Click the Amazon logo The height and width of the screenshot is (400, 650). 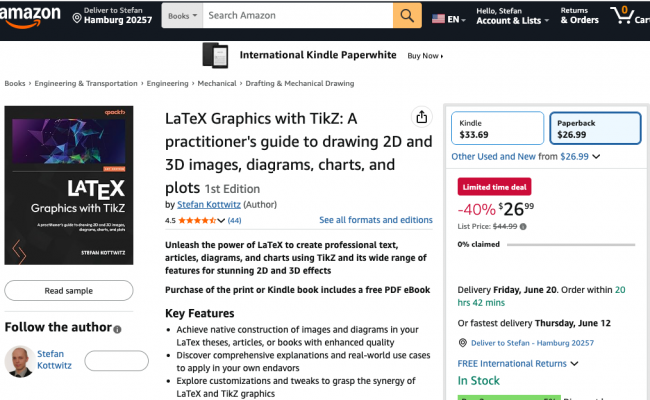pyautogui.click(x=33, y=17)
